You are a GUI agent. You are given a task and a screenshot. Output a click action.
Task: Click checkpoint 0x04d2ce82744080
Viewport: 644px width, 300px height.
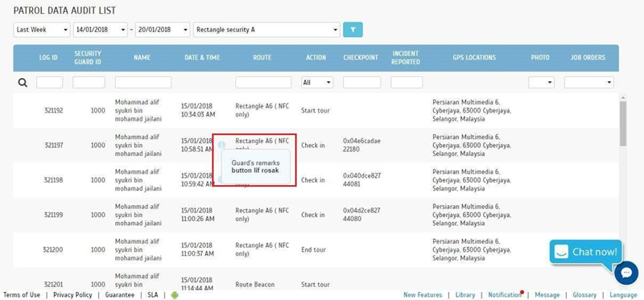[361, 215]
